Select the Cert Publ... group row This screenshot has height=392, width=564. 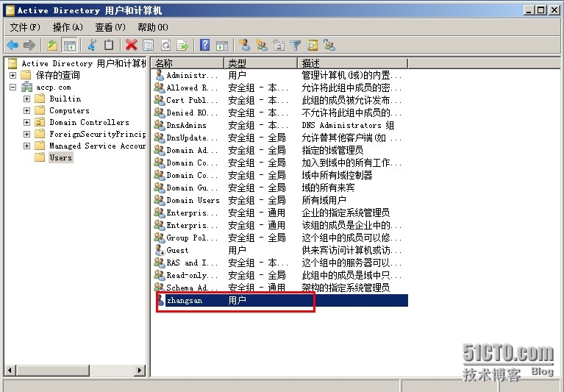pyautogui.click(x=282, y=100)
